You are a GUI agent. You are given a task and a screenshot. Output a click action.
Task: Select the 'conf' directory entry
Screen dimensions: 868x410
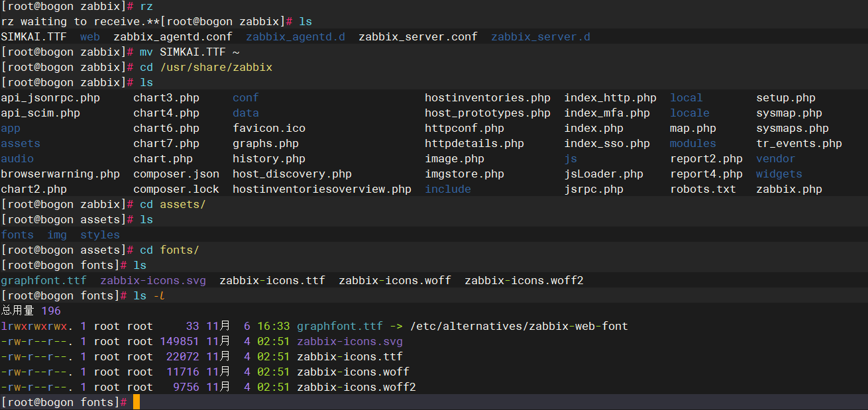tap(246, 97)
